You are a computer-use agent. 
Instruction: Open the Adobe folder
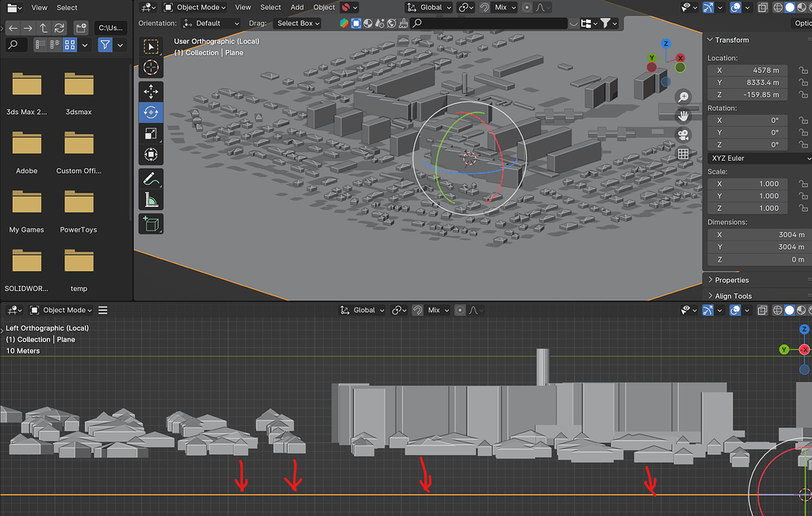(x=26, y=152)
